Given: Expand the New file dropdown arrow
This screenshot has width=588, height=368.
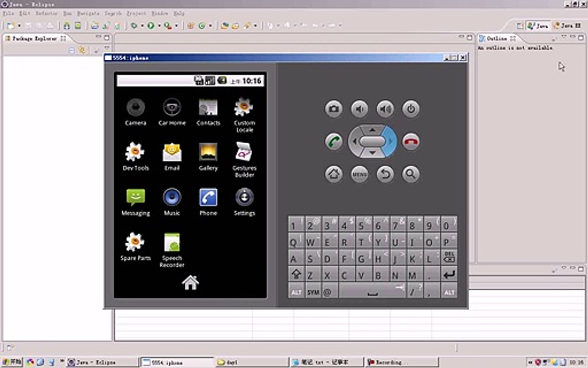Looking at the screenshot, I should pyautogui.click(x=19, y=26).
